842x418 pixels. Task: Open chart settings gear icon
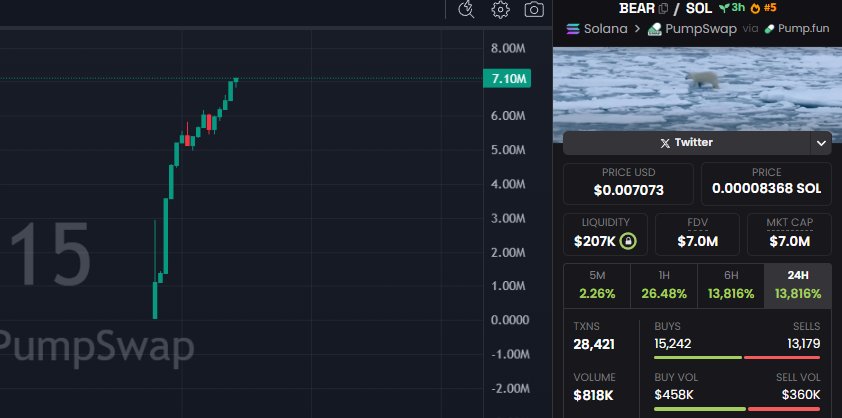(x=500, y=10)
